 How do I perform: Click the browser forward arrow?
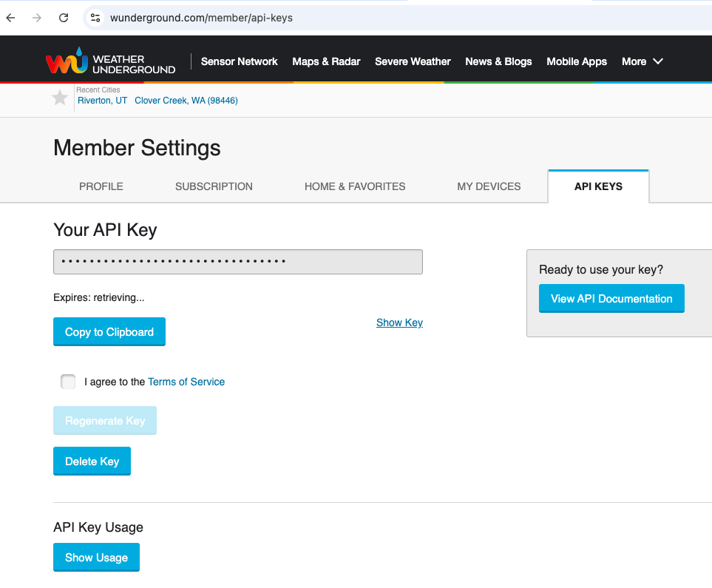point(37,18)
